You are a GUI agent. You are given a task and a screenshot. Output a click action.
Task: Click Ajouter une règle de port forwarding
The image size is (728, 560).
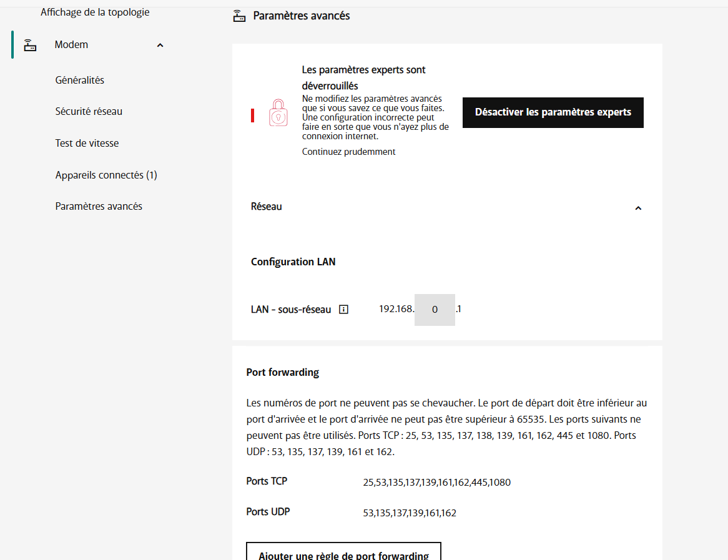click(343, 553)
